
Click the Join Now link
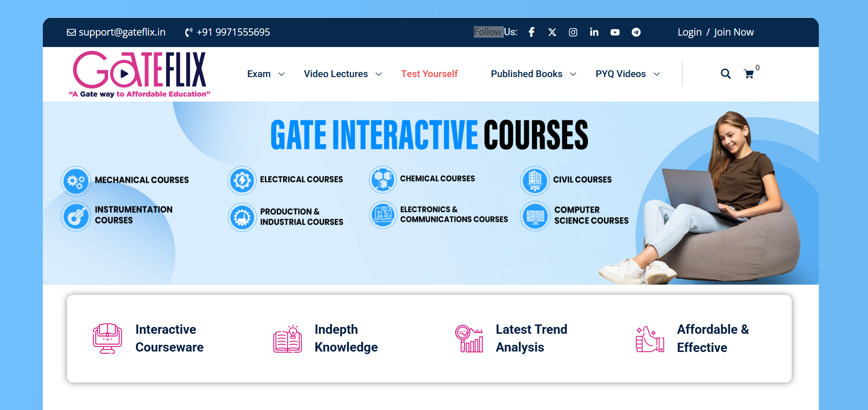coord(734,32)
